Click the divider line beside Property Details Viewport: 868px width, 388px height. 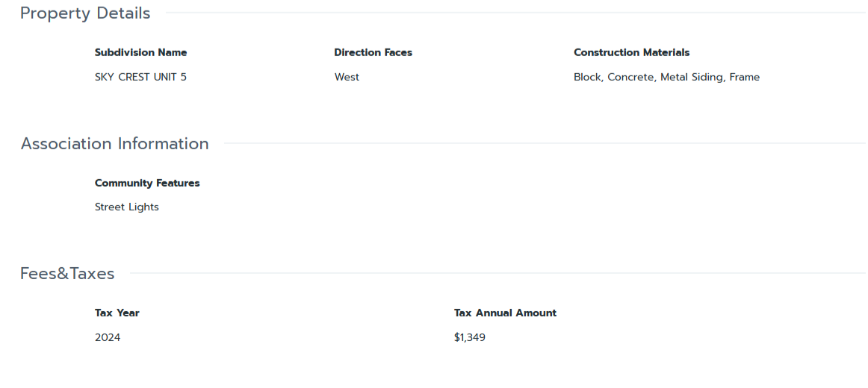tap(515, 13)
